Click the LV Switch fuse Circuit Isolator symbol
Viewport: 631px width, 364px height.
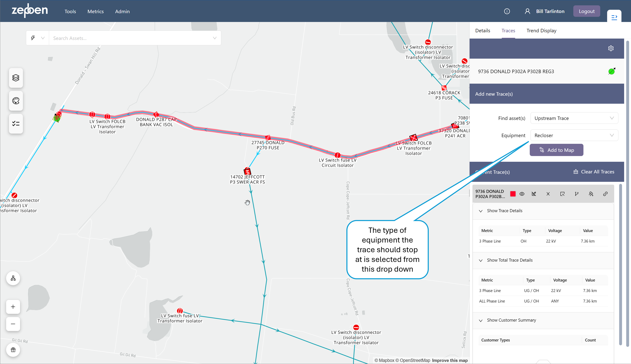click(338, 155)
